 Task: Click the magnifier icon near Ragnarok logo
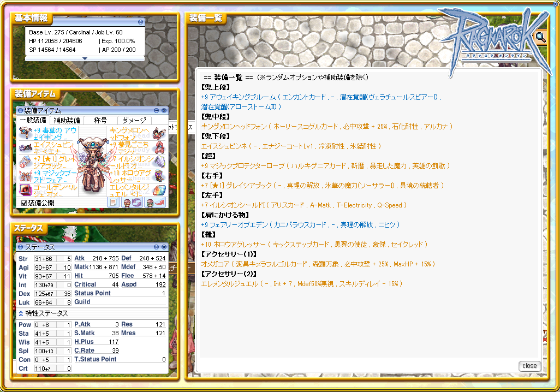point(540,37)
